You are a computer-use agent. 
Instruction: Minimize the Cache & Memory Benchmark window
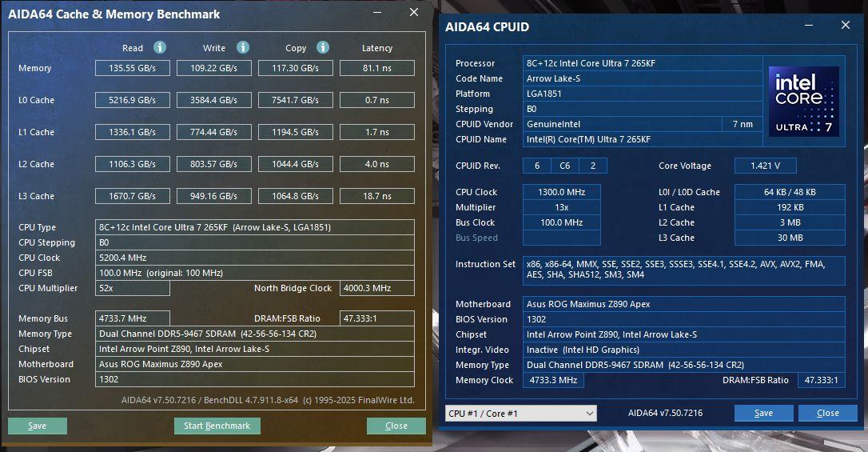pos(377,12)
